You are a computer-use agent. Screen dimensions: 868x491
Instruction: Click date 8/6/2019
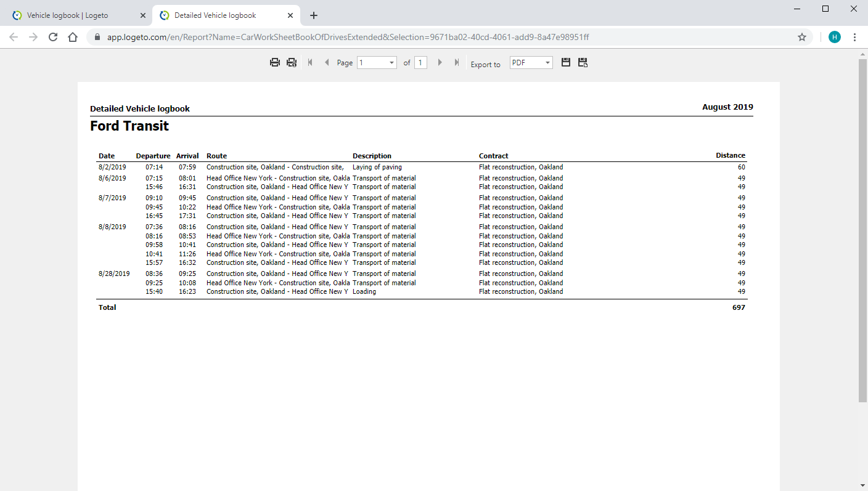112,178
